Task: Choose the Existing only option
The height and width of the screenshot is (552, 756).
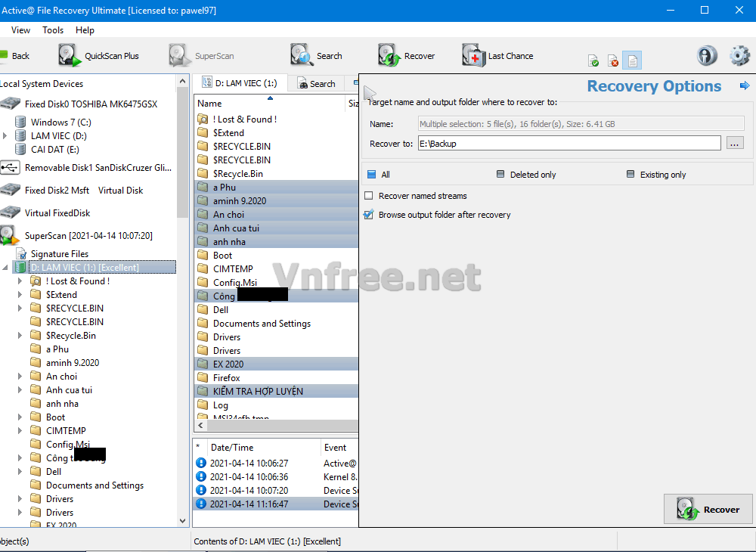Action: [631, 175]
